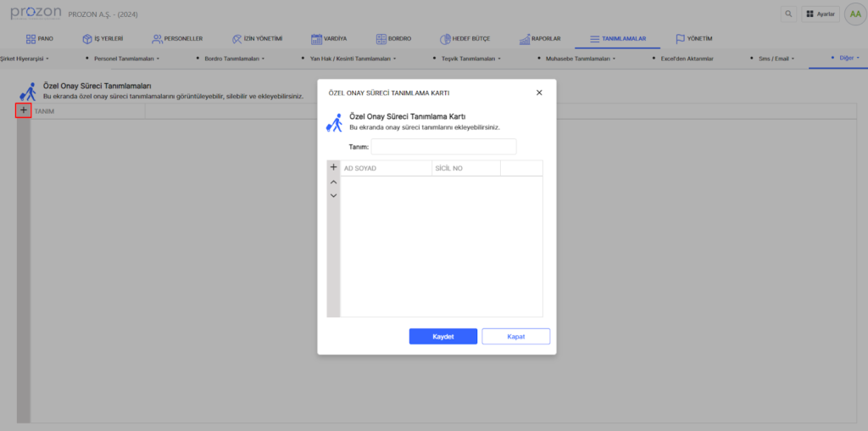This screenshot has width=868, height=431.
Task: Open the Bordro Tanımlamaları dropdown
Action: point(234,59)
